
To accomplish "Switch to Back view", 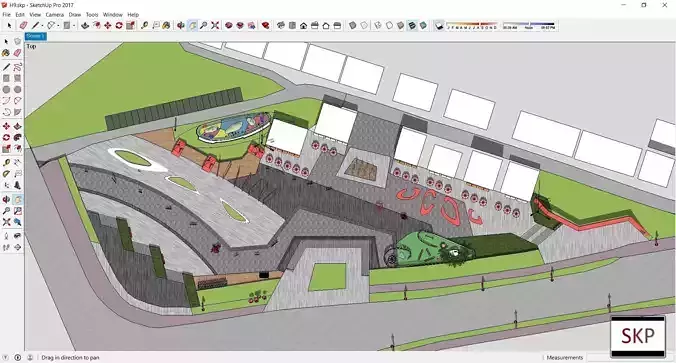I will tap(326, 25).
